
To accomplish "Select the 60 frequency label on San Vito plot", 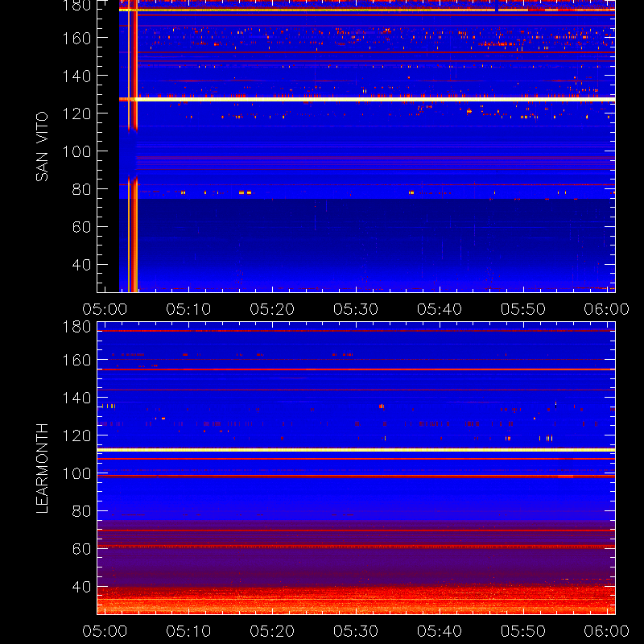I will pos(81,227).
